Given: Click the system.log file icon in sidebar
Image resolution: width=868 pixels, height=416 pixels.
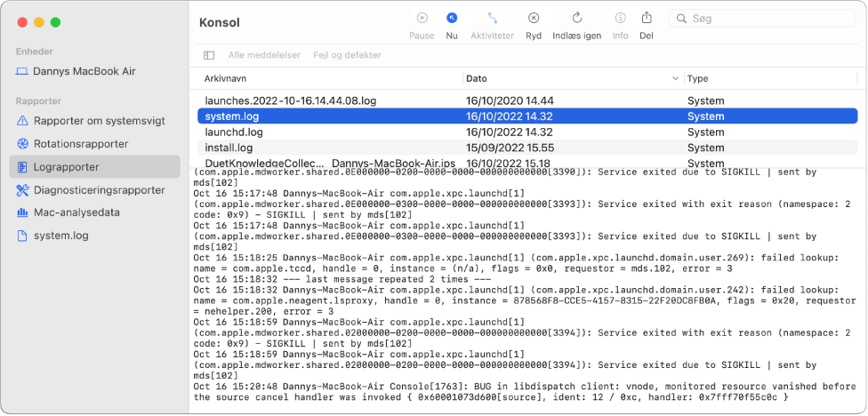Looking at the screenshot, I should tap(22, 236).
